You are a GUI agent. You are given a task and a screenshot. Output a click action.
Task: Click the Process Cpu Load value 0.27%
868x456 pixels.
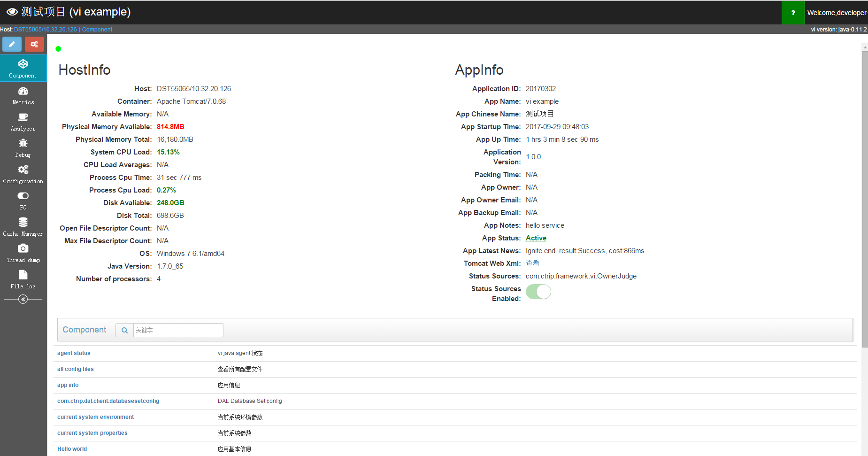tap(166, 190)
